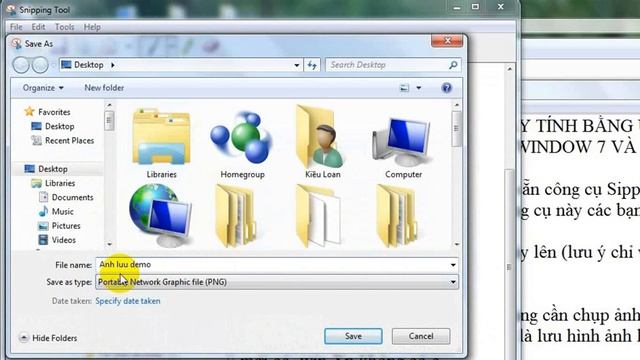Open the File name dropdown arrow
The image size is (640, 360).
pyautogui.click(x=453, y=265)
